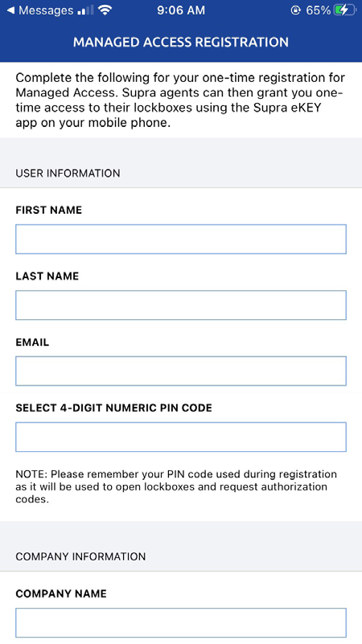Tap the Wi-Fi status icon
The image size is (362, 644).
(x=105, y=10)
